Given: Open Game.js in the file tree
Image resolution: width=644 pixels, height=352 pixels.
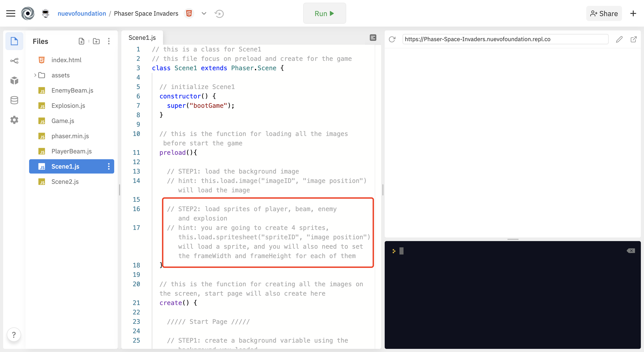Looking at the screenshot, I should click(63, 121).
